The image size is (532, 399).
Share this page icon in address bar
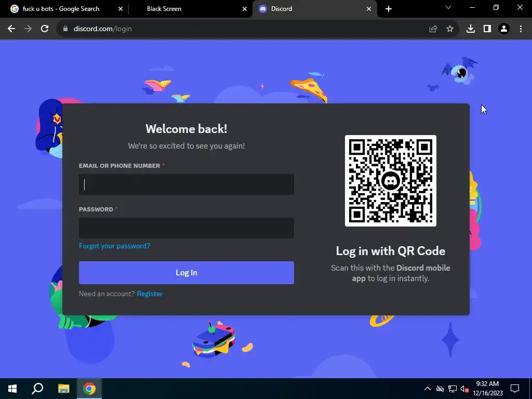[433, 29]
